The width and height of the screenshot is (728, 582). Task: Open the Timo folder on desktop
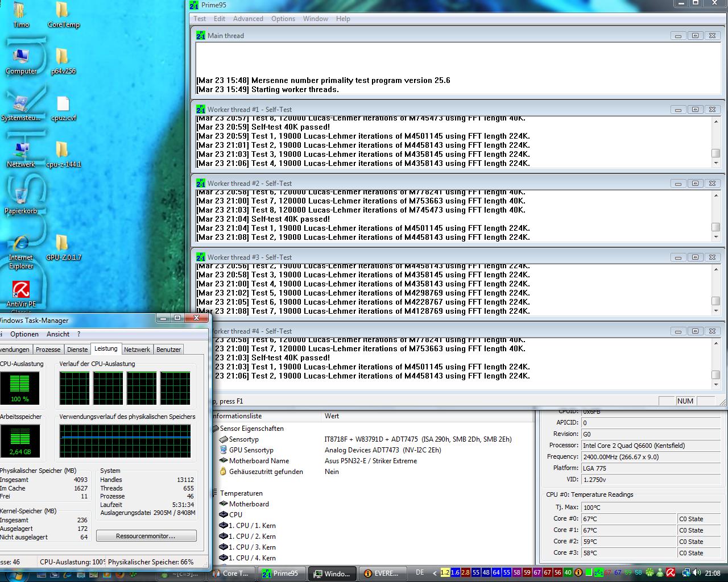[x=20, y=14]
